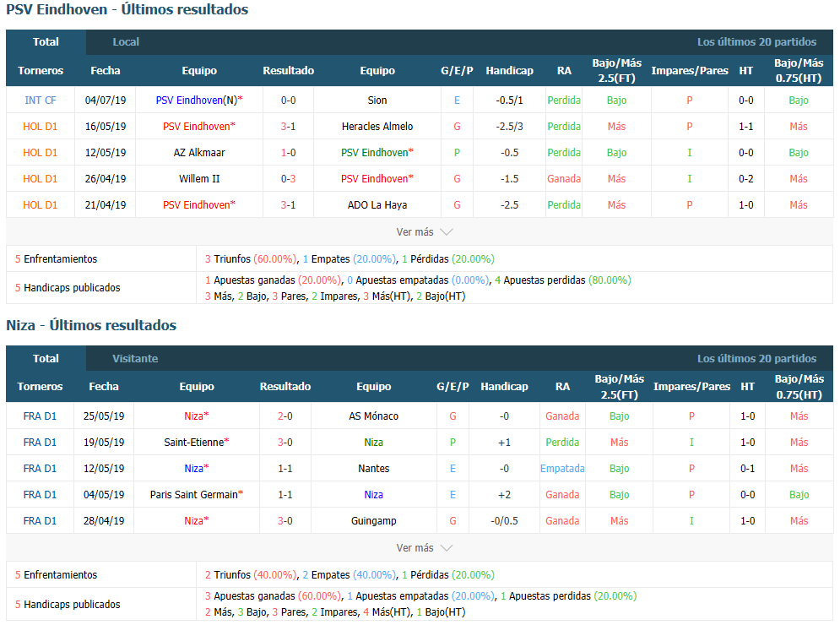Viewport: 840px width, 625px height.
Task: Expand 'Ver más' under Niza table
Action: pos(425,548)
